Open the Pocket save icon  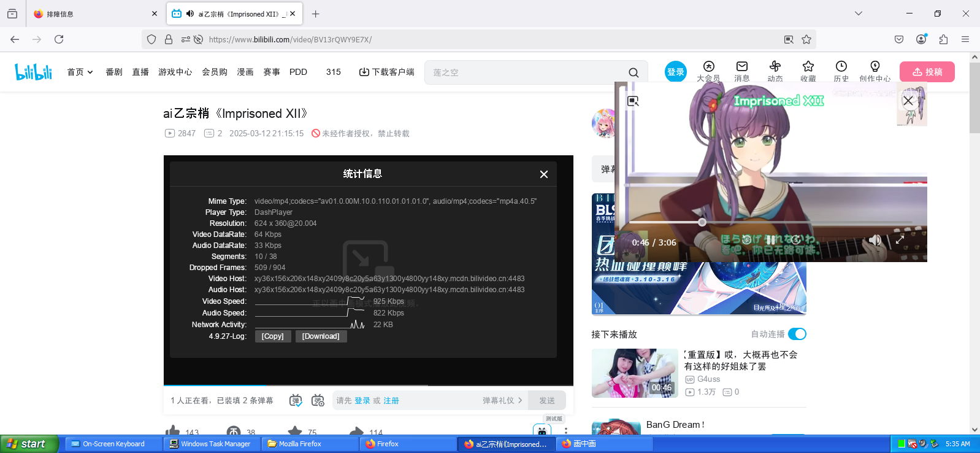pyautogui.click(x=899, y=39)
